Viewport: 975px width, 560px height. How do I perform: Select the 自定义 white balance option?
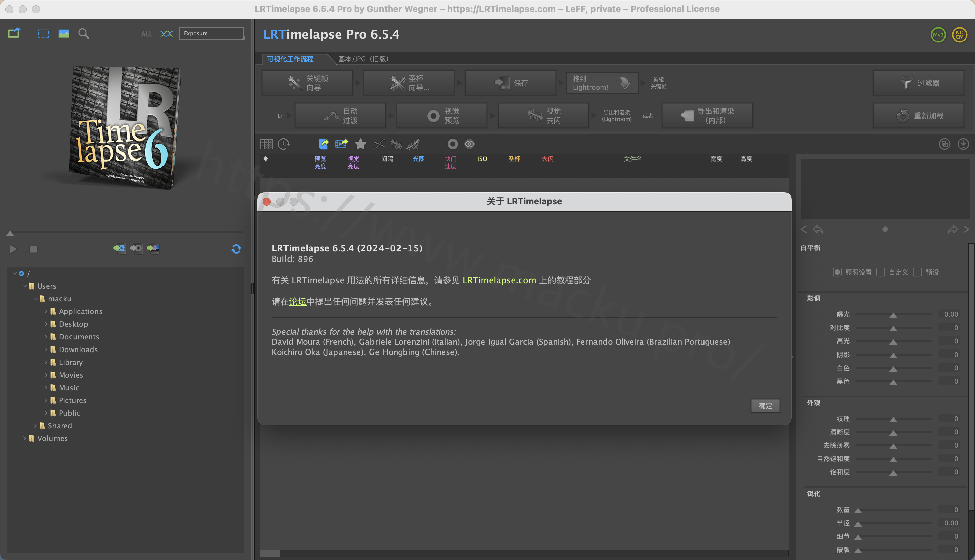pos(880,272)
